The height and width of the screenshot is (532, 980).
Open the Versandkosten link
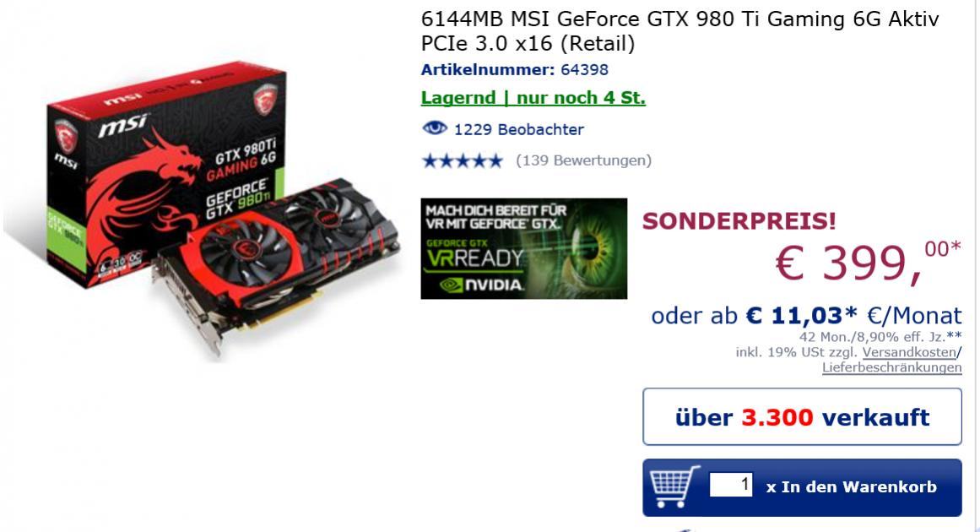tap(909, 352)
